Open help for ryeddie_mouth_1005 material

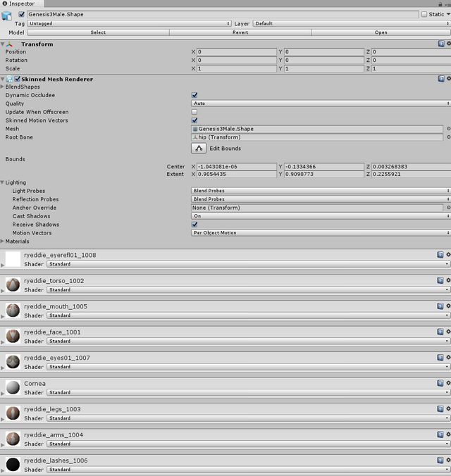point(440,306)
